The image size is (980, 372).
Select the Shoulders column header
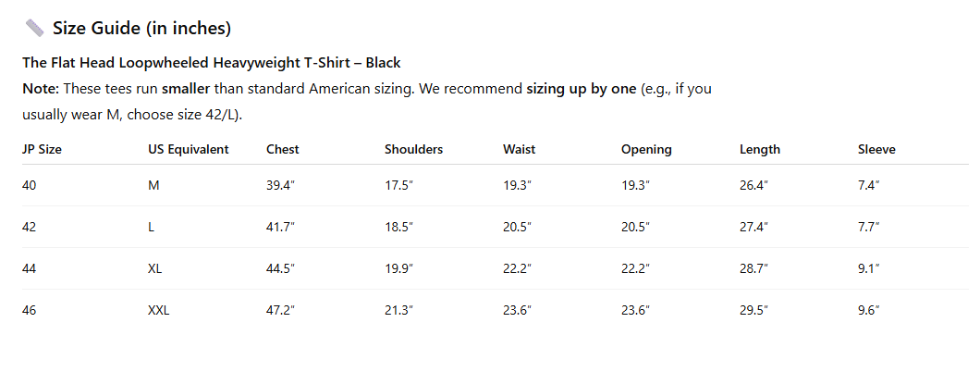[x=413, y=149]
